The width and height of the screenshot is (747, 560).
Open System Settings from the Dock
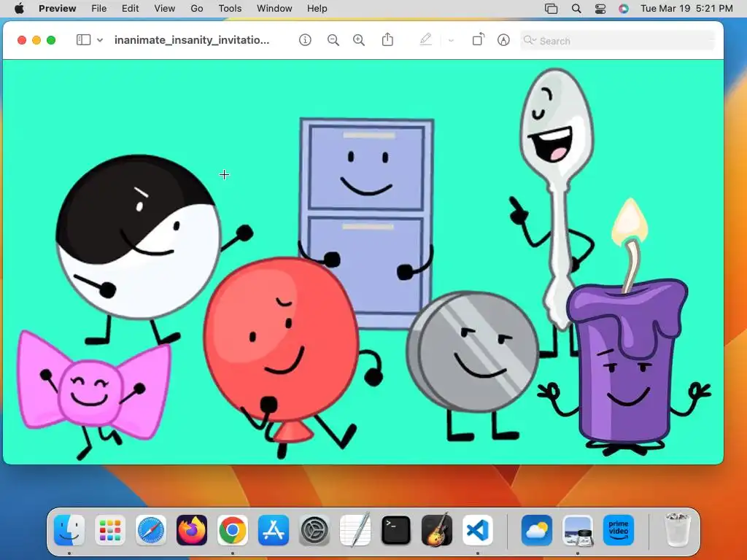pos(314,530)
